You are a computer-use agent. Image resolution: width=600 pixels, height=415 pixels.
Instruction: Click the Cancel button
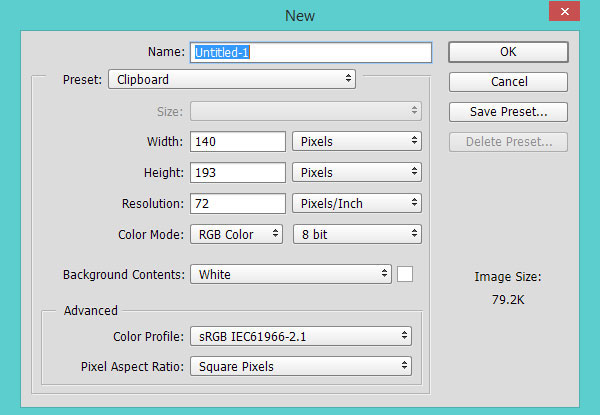tap(508, 82)
